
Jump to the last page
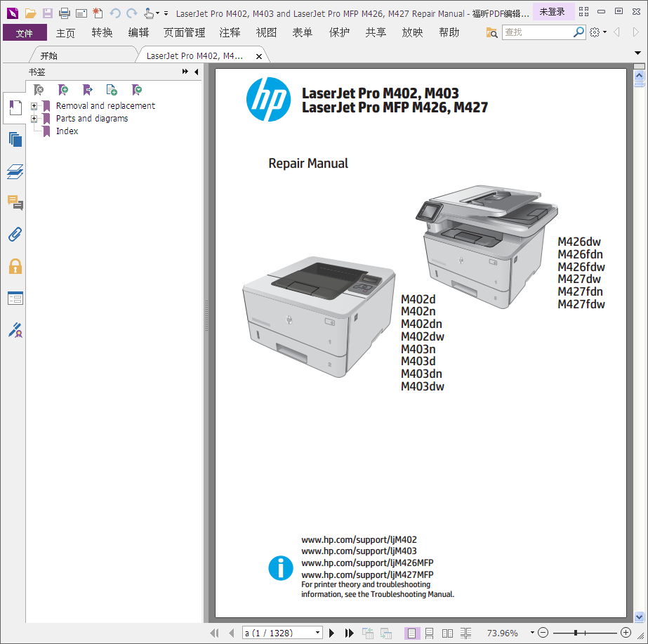click(x=349, y=633)
